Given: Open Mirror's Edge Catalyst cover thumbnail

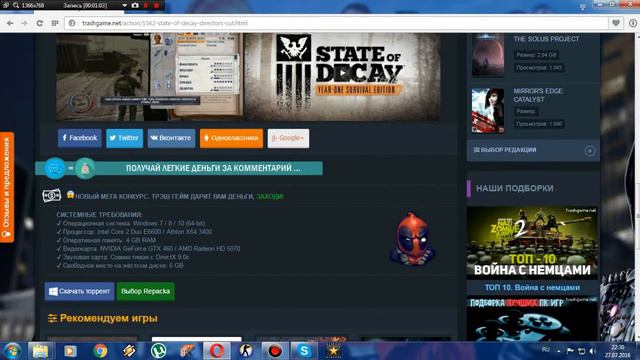Looking at the screenshot, I should coord(488,111).
